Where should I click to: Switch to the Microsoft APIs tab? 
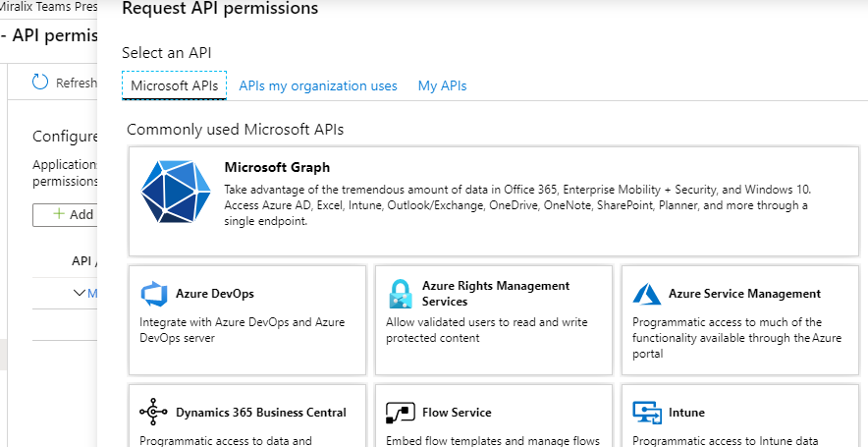pyautogui.click(x=175, y=85)
